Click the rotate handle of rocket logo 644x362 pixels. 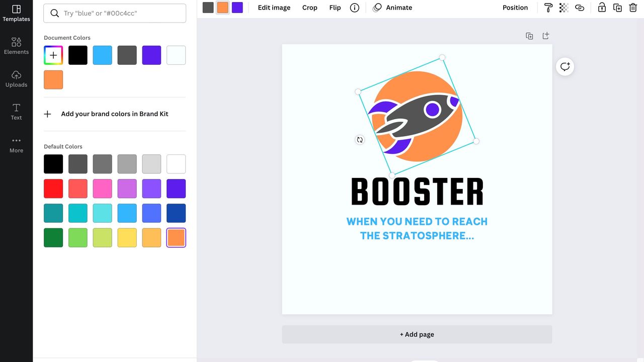pyautogui.click(x=359, y=140)
